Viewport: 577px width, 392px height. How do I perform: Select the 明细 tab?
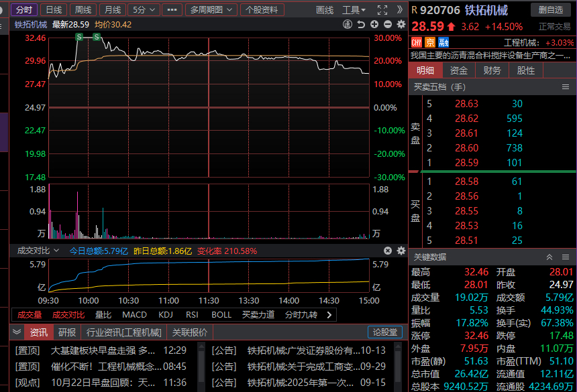pos(425,70)
